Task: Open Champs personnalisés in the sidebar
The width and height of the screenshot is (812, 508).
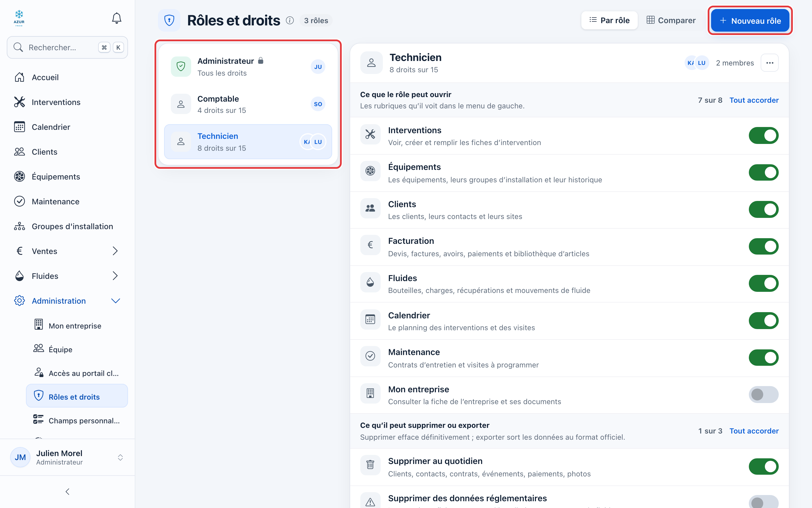Action: pos(77,420)
